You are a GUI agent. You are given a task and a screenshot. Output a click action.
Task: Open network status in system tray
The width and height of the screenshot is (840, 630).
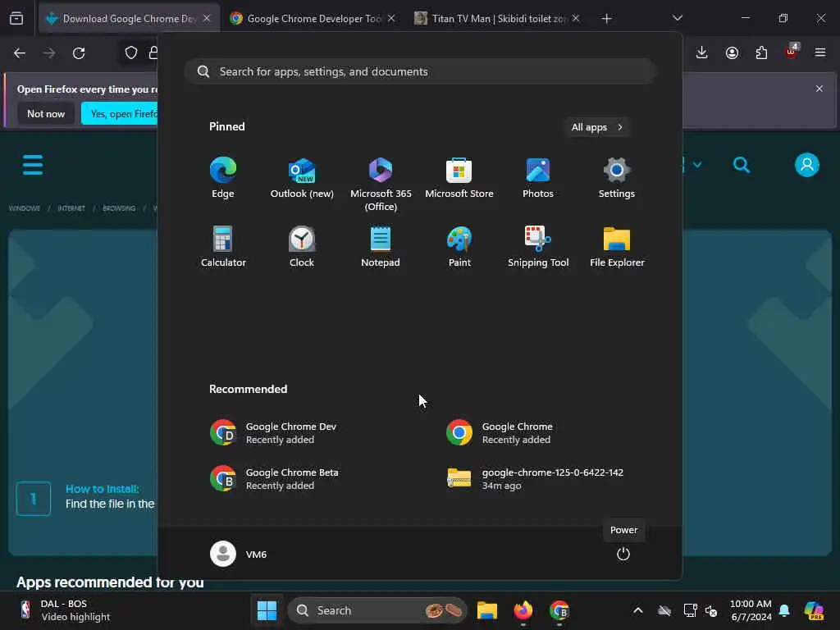[690, 610]
